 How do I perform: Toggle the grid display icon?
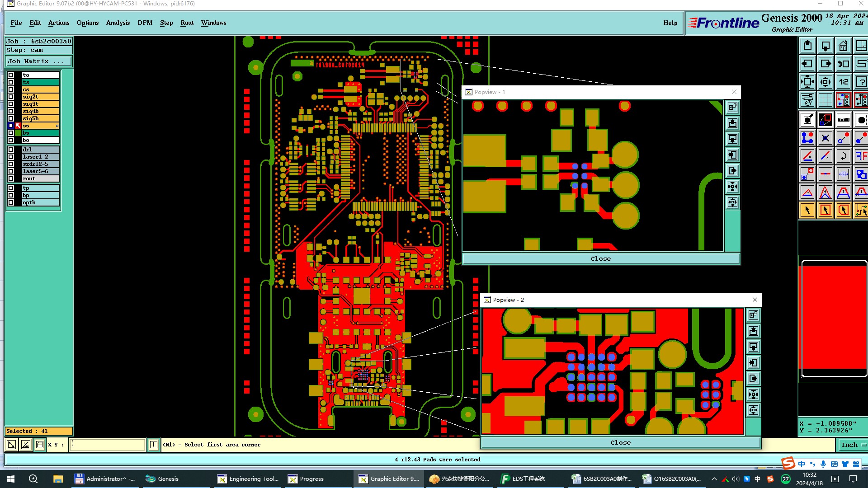tap(826, 100)
